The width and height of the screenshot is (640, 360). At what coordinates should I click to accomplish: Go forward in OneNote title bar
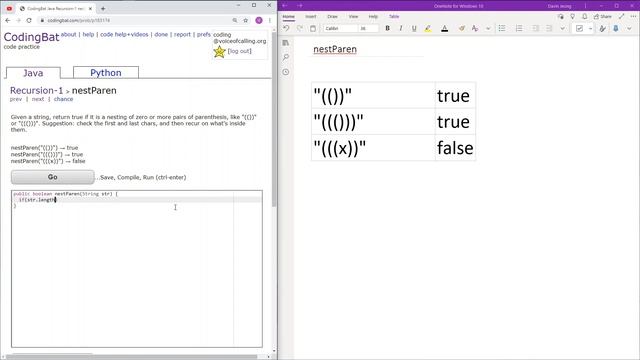point(300,6)
